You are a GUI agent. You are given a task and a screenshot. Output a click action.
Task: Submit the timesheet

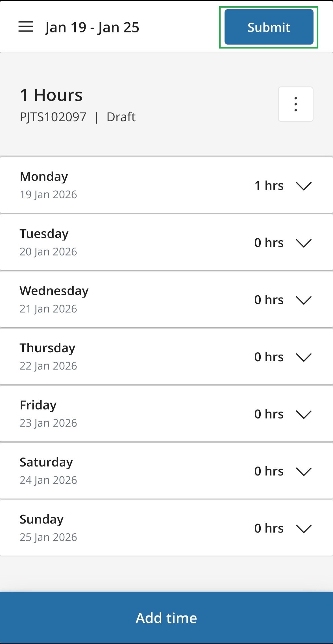(269, 27)
